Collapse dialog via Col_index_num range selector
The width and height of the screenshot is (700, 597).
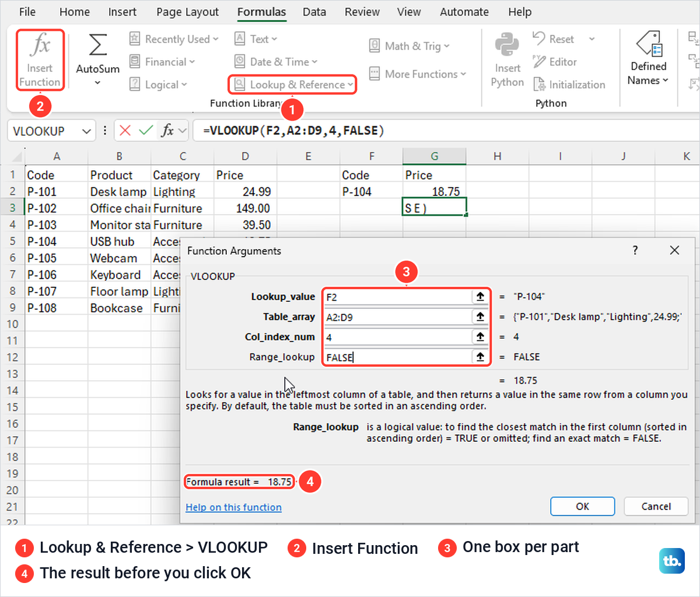click(480, 337)
